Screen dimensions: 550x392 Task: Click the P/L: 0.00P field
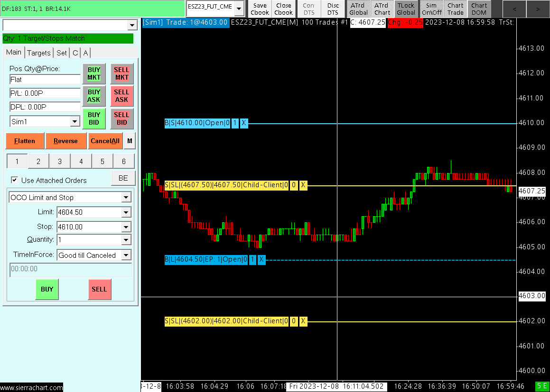pos(45,93)
